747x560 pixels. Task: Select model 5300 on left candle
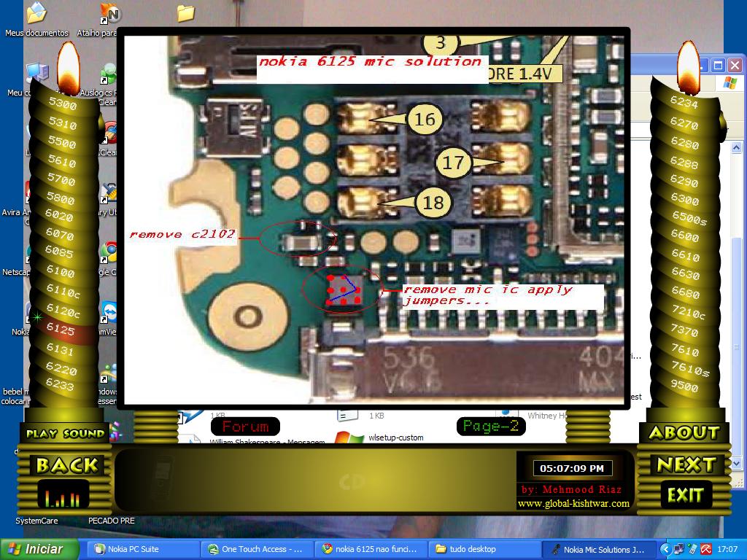[63, 104]
